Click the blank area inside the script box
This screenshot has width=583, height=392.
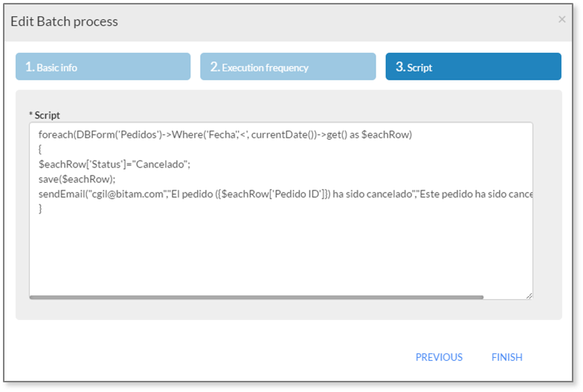pyautogui.click(x=281, y=253)
